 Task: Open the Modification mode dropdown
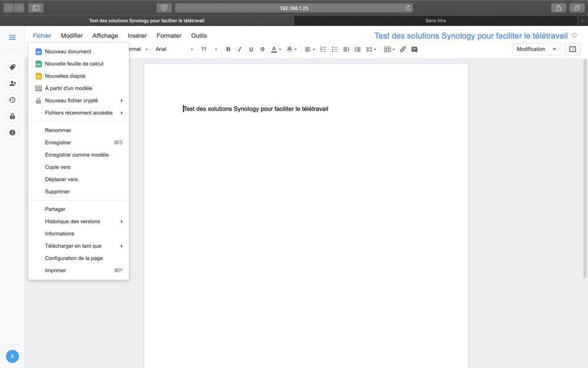[536, 49]
